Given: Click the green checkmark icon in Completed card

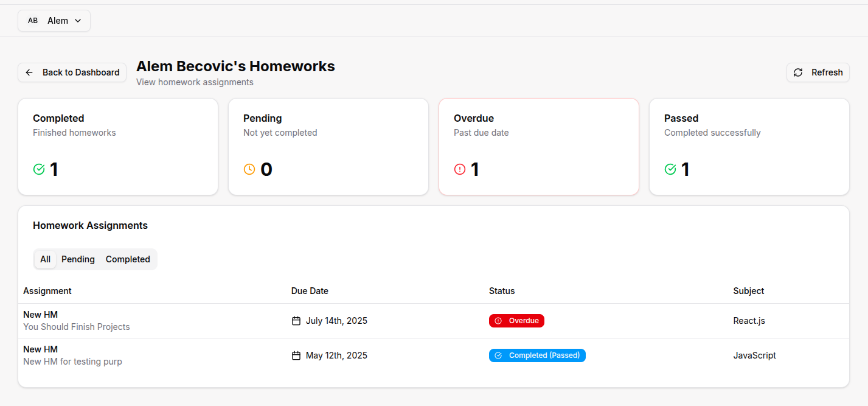Looking at the screenshot, I should tap(39, 169).
